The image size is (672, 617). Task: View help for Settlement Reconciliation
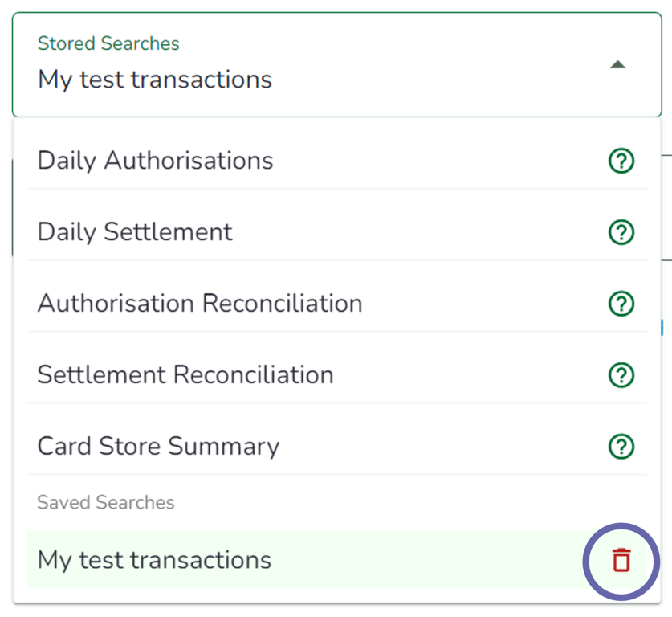tap(621, 375)
